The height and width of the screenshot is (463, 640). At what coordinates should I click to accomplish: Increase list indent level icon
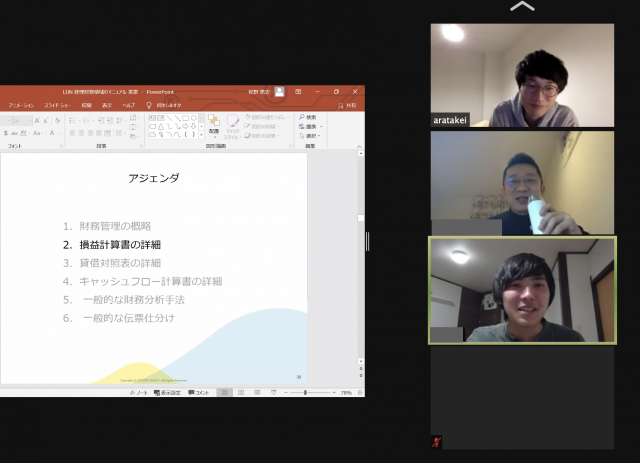(x=110, y=120)
